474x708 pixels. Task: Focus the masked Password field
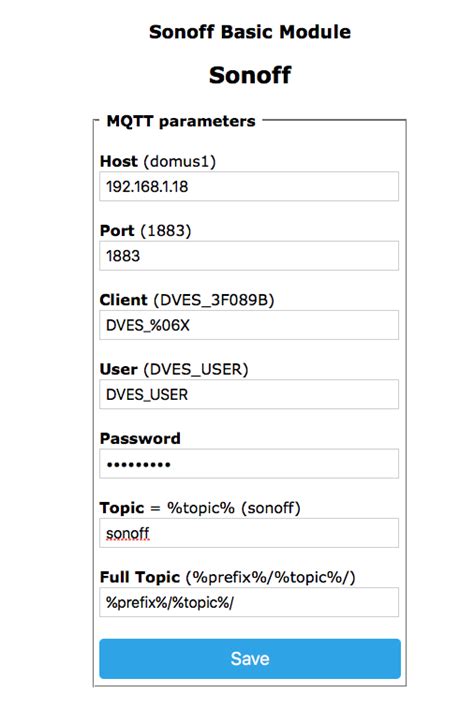pyautogui.click(x=249, y=464)
